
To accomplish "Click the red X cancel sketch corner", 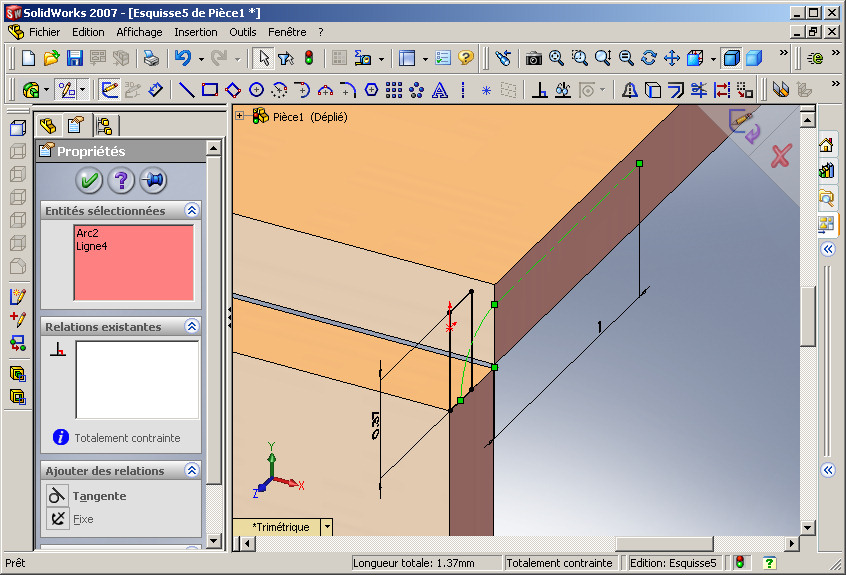I will tap(781, 156).
